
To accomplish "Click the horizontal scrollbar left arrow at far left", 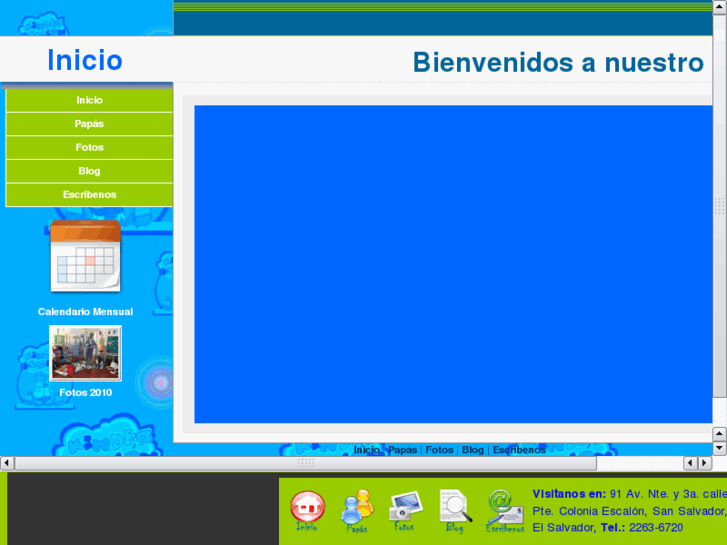I will point(6,463).
